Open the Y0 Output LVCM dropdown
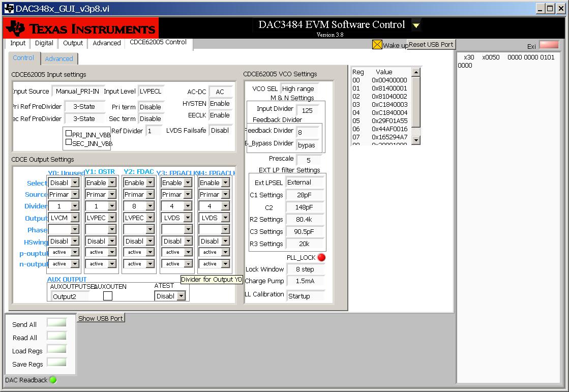 (64, 218)
